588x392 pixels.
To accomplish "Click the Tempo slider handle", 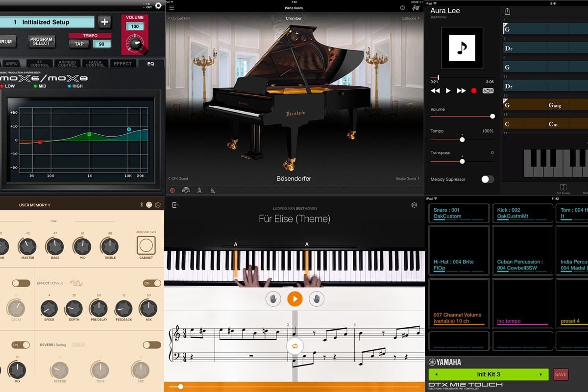I will [x=462, y=140].
